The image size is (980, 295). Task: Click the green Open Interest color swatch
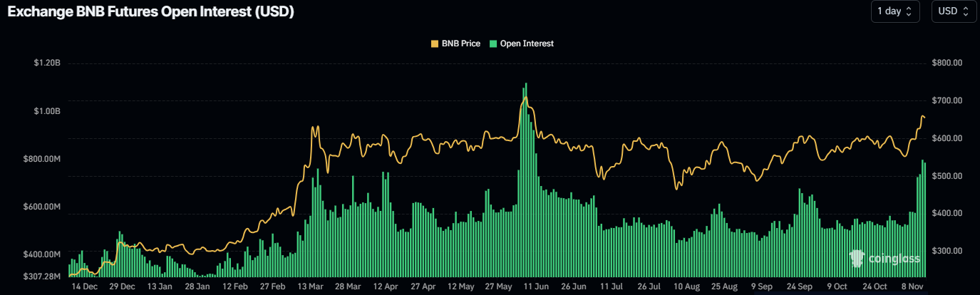pos(493,43)
